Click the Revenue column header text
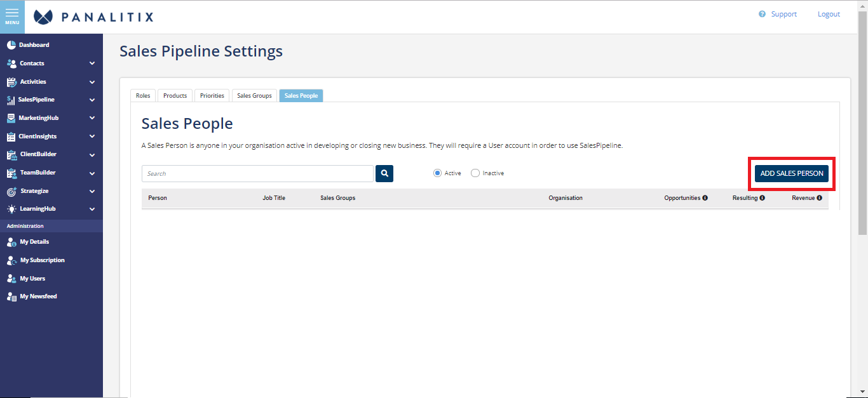The image size is (868, 398). 803,198
